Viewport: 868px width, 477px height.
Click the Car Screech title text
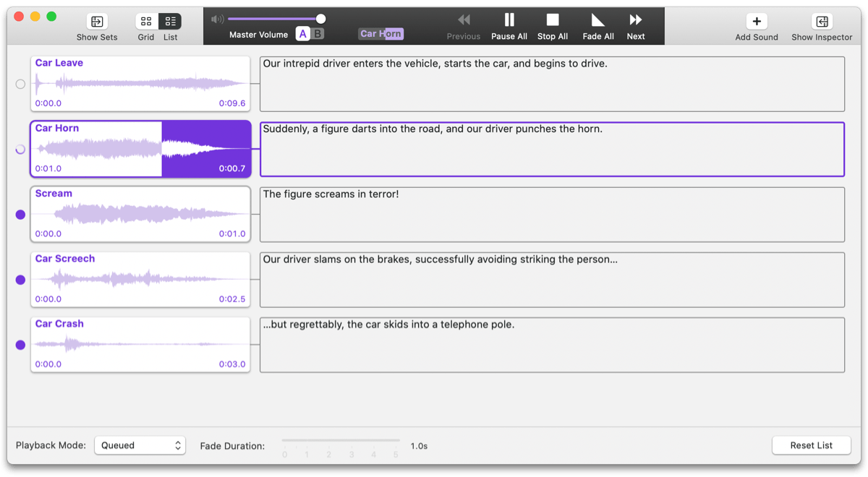(65, 259)
